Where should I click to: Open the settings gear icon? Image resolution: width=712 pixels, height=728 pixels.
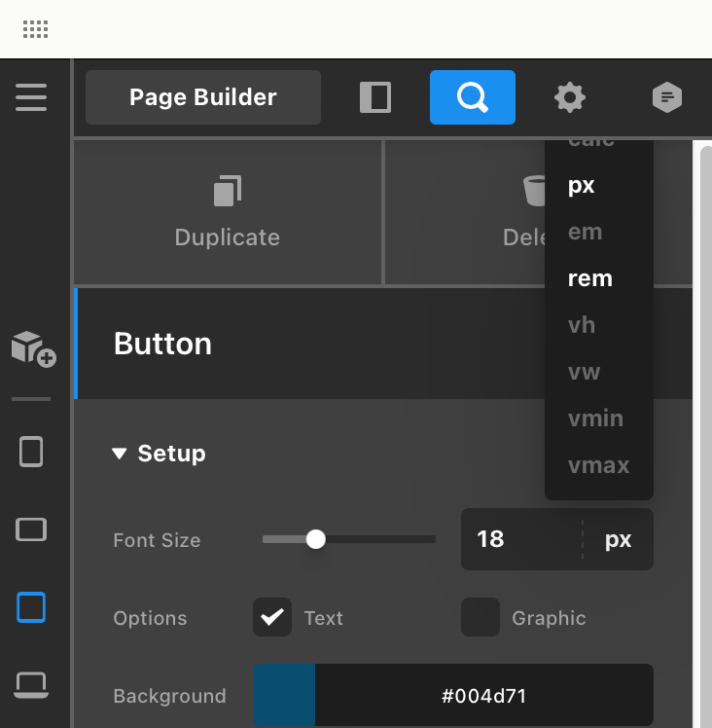pyautogui.click(x=570, y=97)
